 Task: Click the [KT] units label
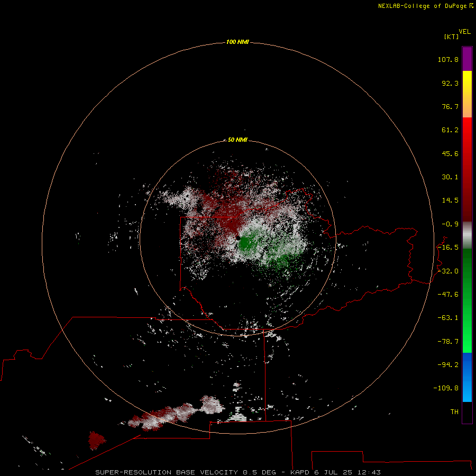tap(451, 36)
